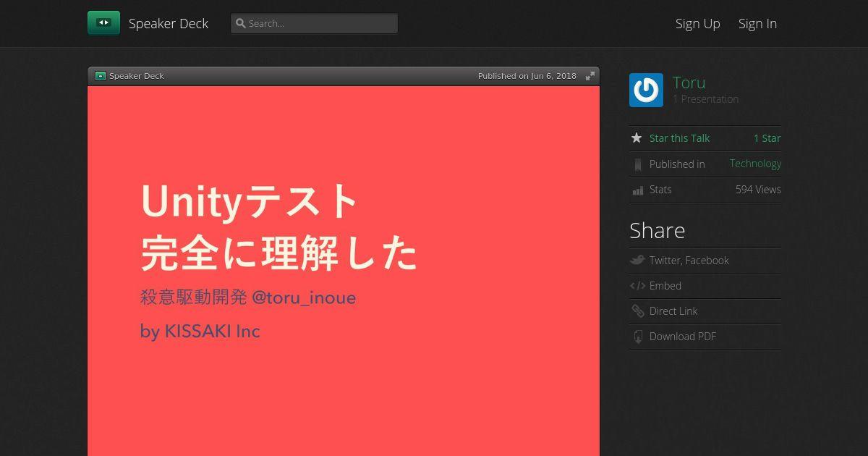868x456 pixels.
Task: Click the embed code brackets icon
Action: pyautogui.click(x=637, y=286)
